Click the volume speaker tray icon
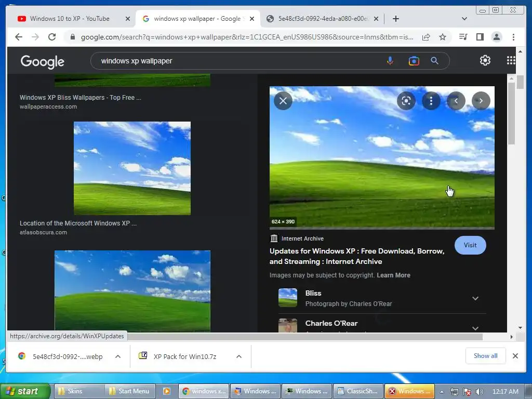 (x=479, y=392)
